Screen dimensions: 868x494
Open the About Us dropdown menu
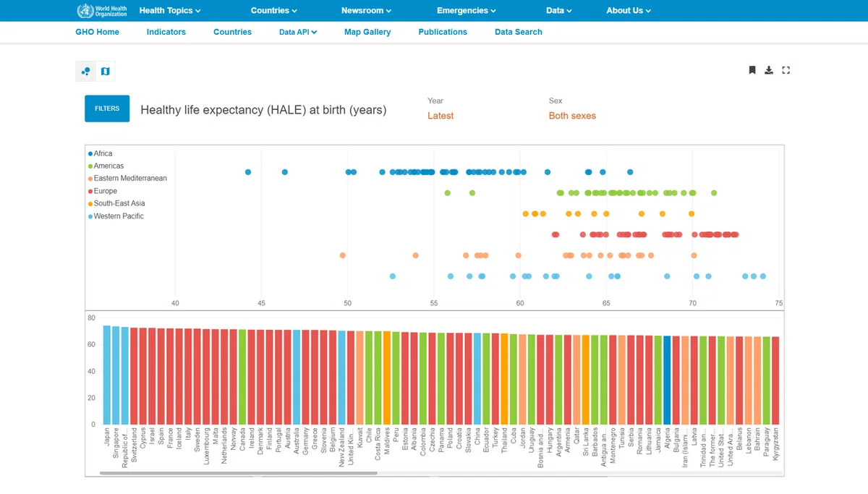629,11
